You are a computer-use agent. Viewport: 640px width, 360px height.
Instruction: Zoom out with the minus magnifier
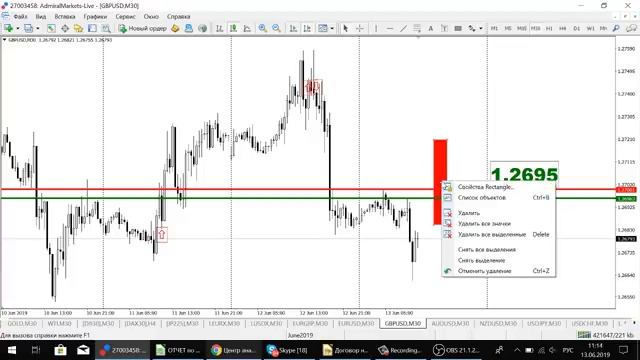276,28
